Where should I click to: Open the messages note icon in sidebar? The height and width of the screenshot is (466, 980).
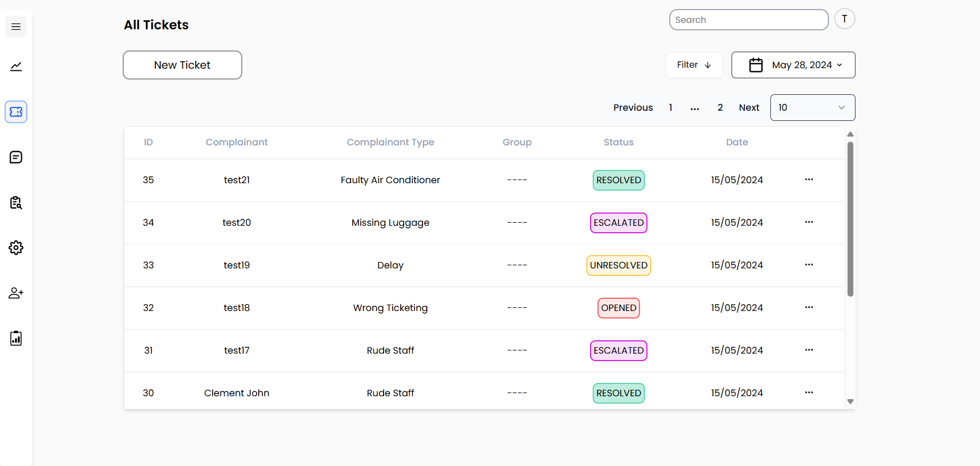[16, 157]
